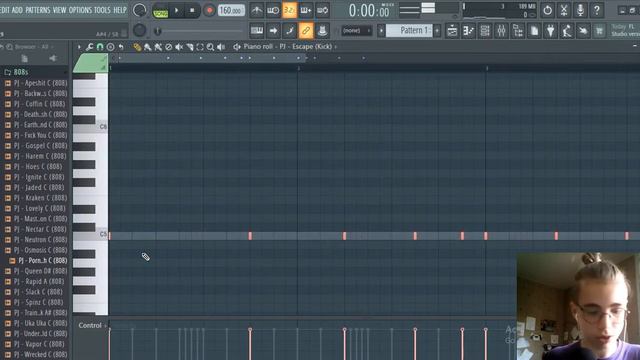Open the VIEW menu
Image resolution: width=640 pixels, height=360 pixels.
(59, 10)
